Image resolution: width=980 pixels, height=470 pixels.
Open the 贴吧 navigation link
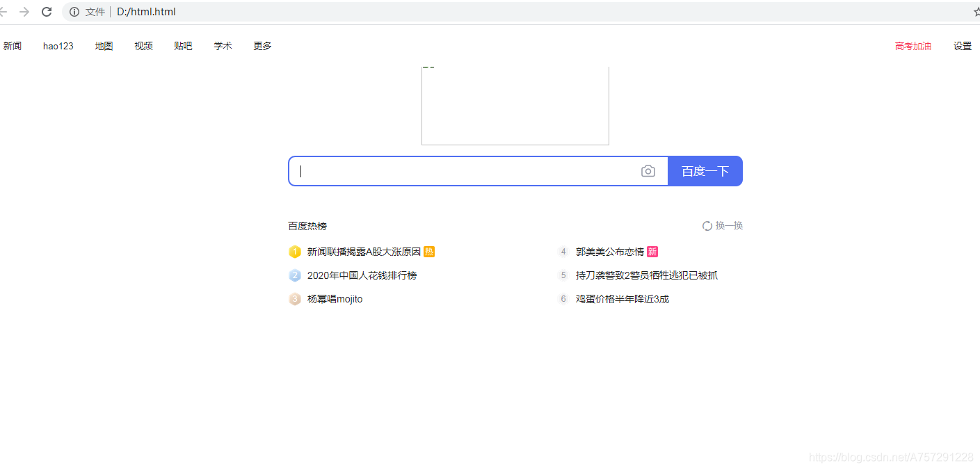pos(184,46)
